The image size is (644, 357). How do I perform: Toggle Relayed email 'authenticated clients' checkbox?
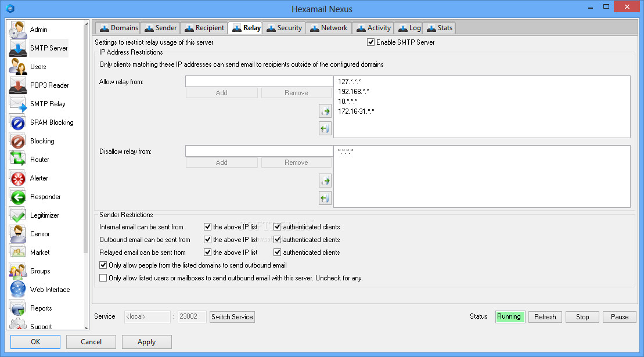tap(277, 253)
